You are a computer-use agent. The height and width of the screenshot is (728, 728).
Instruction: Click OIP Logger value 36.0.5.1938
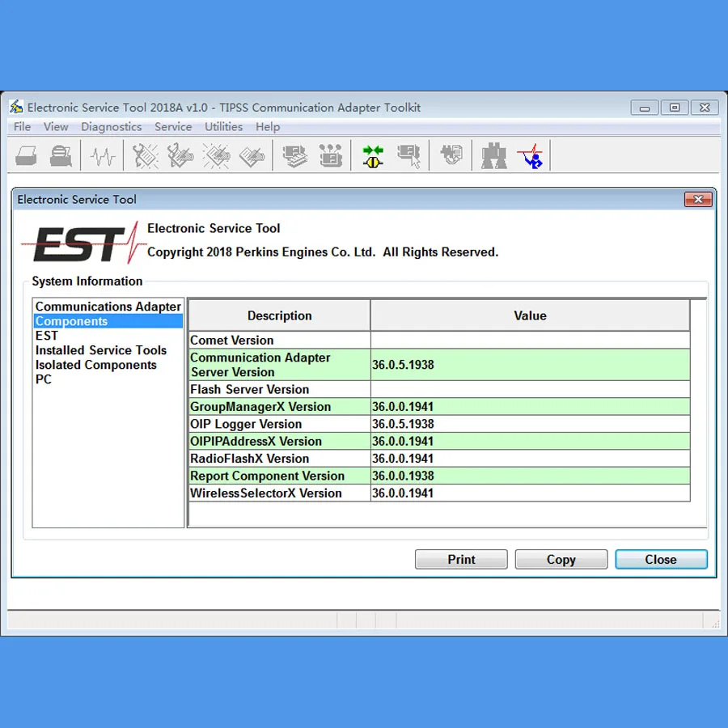530,424
